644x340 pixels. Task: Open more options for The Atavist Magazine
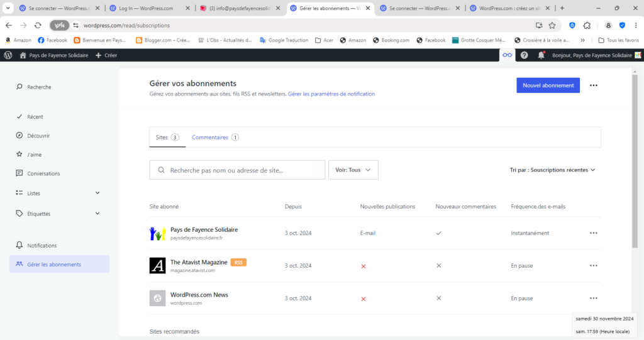[x=593, y=266]
